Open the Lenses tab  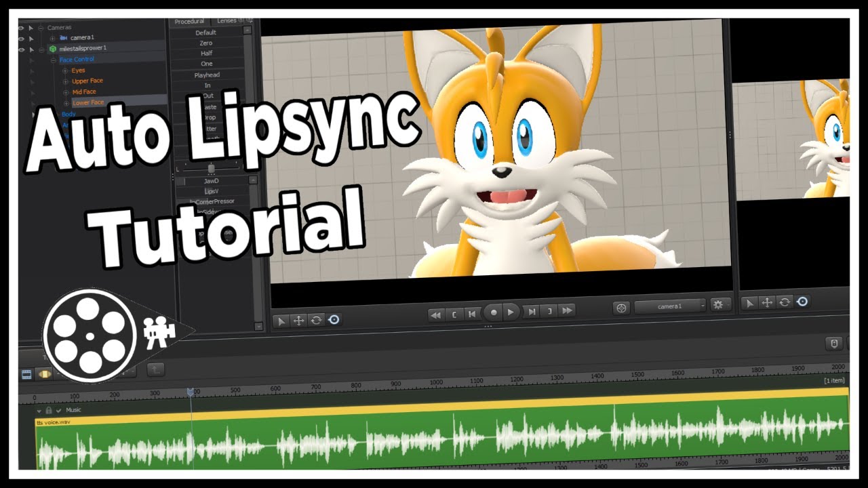(x=226, y=21)
